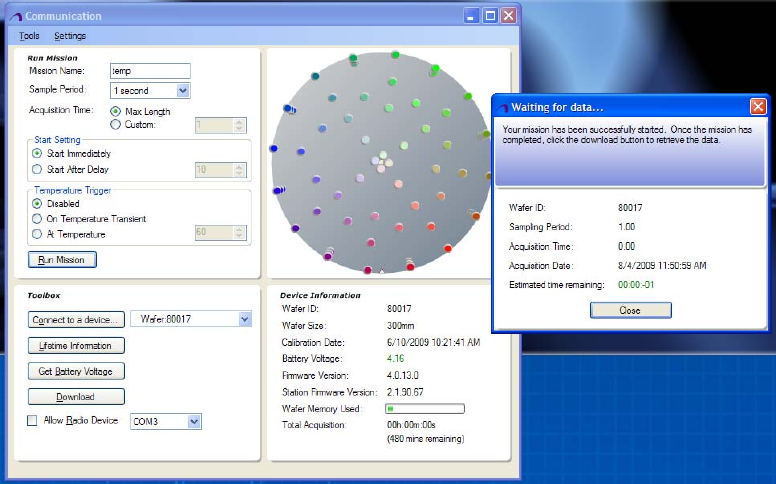Select Start After Delay option
Viewport: 776px width, 484px height.
[38, 169]
